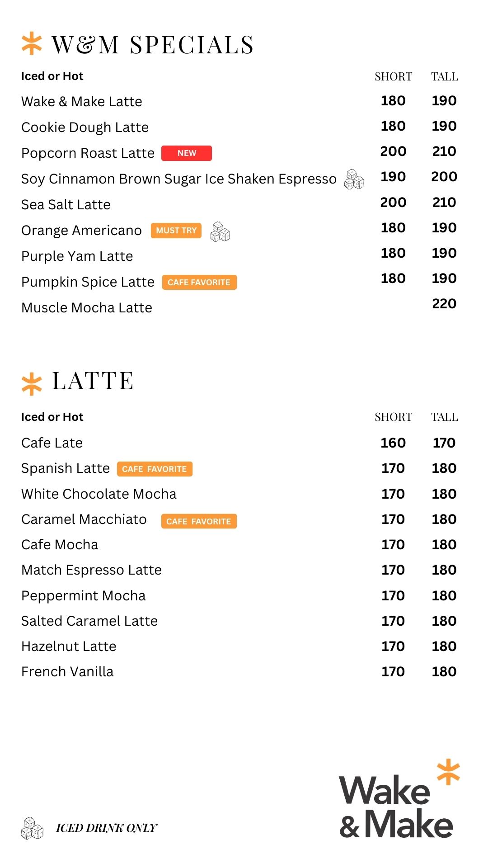Viewport: 488px width, 868px height.
Task: Click Cafe Favorite badge beside Caramel Macchiato
Action: pos(199,521)
